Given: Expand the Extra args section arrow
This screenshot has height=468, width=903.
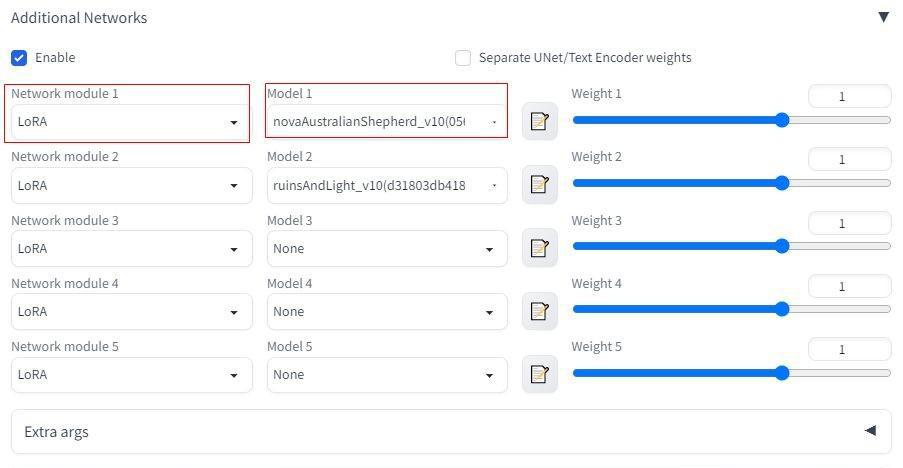Looking at the screenshot, I should (x=871, y=431).
